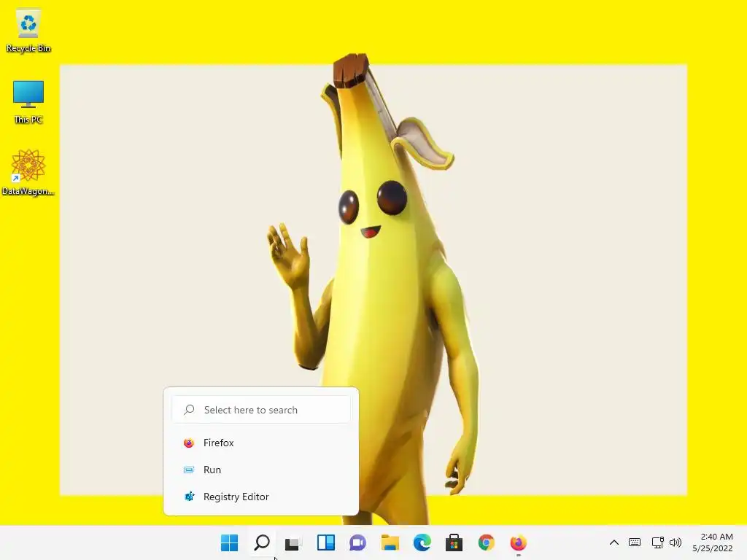This screenshot has width=747, height=560.
Task: Click the Windows Start button
Action: 229,542
